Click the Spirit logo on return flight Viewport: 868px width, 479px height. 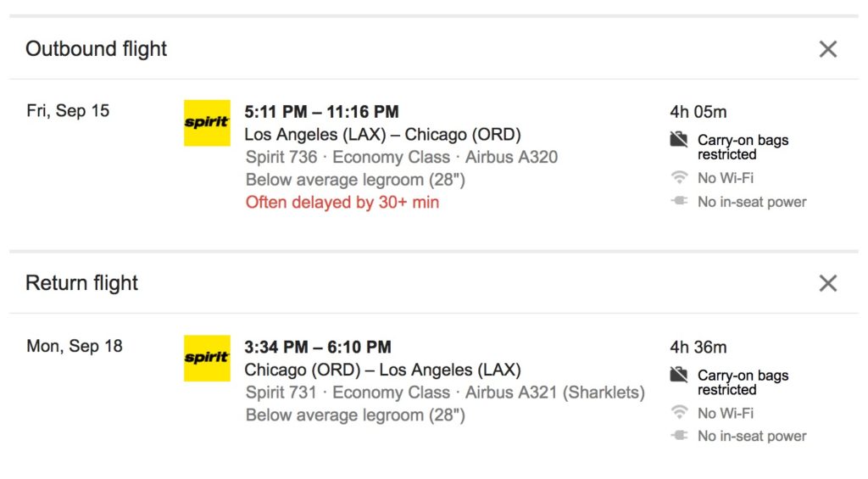[207, 358]
